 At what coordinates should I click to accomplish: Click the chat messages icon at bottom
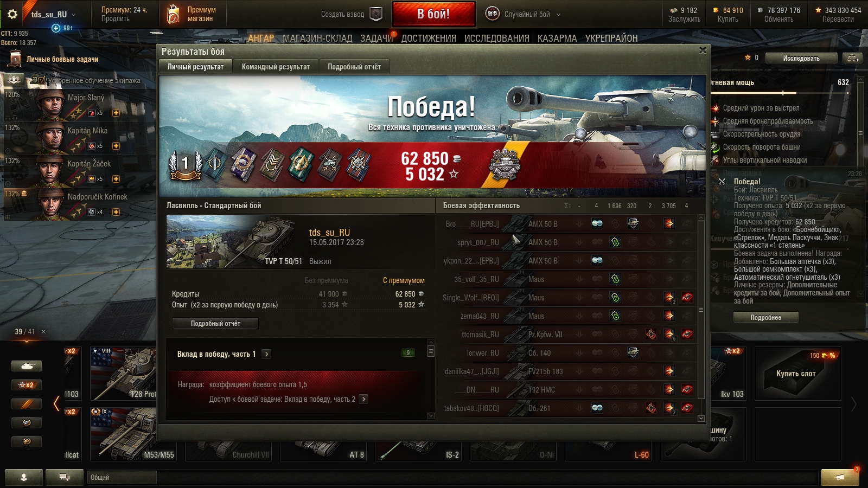65,477
